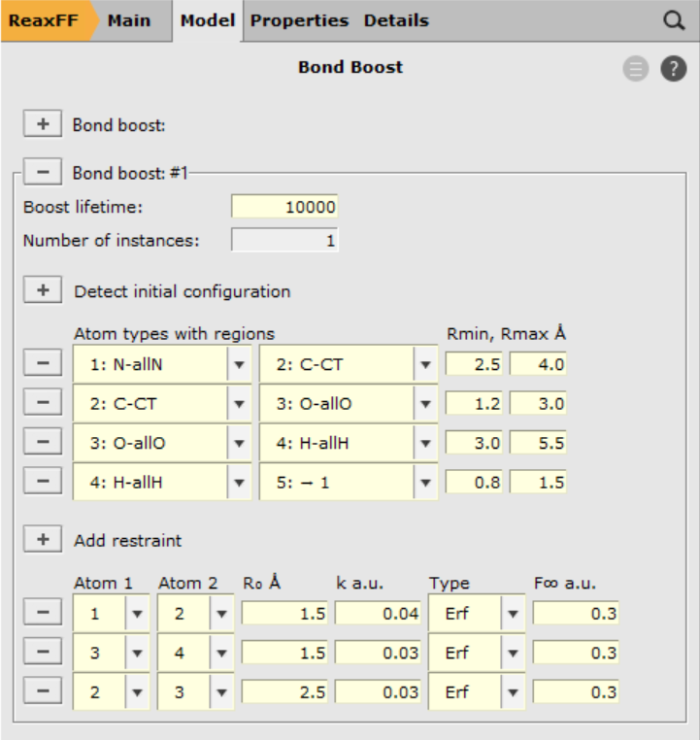Click the Number of instances field
Viewport: 700px width, 740px height.
click(284, 240)
